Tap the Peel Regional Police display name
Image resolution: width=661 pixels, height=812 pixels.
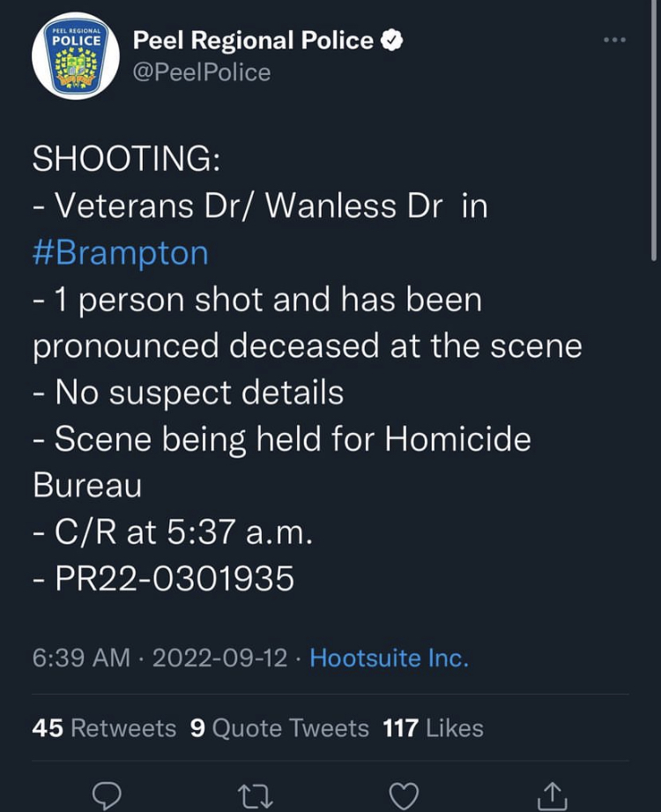coord(253,41)
